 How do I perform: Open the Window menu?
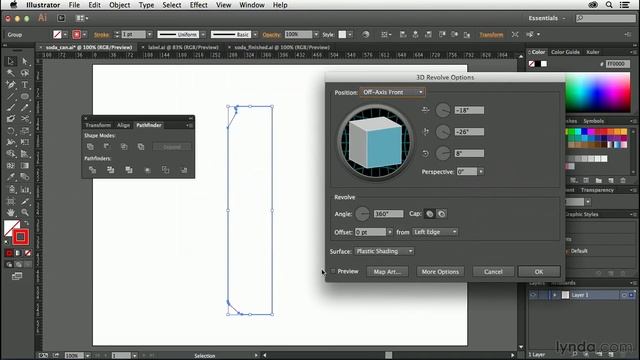pos(252,5)
